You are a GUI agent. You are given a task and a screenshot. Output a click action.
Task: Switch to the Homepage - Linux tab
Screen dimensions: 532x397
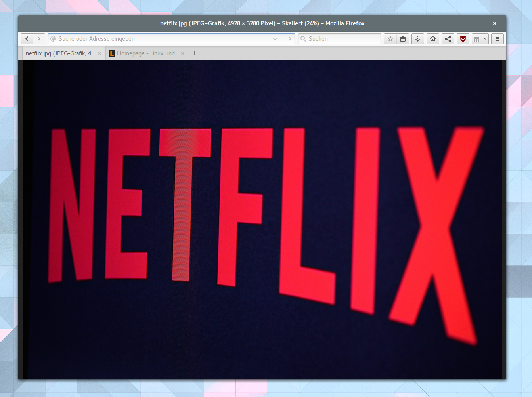(x=147, y=53)
